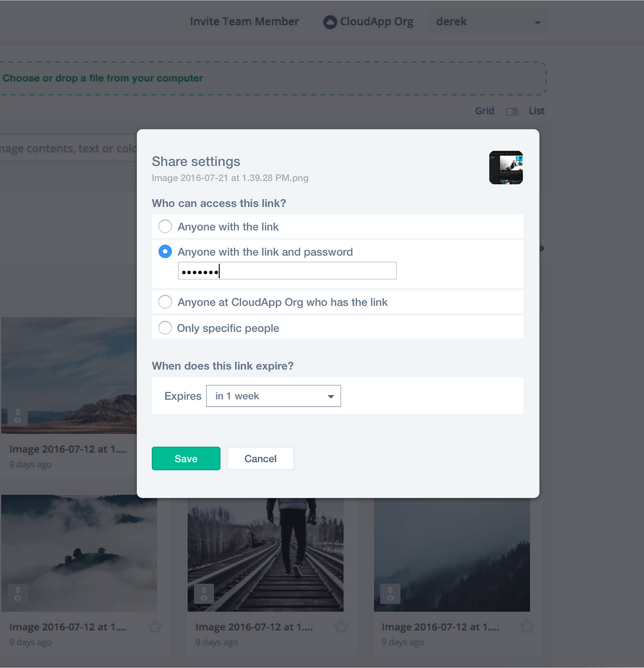
Task: Click the 'When does this link expire?' heading
Action: coord(223,366)
